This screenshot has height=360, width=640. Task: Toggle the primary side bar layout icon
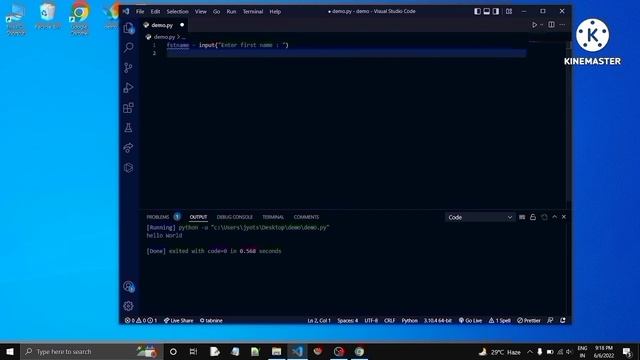[478, 11]
